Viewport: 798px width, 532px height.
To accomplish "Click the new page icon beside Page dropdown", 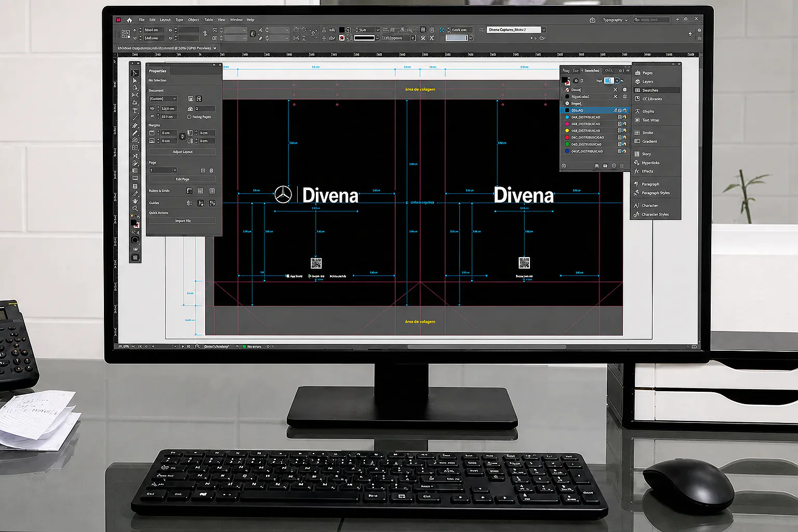I will click(203, 170).
